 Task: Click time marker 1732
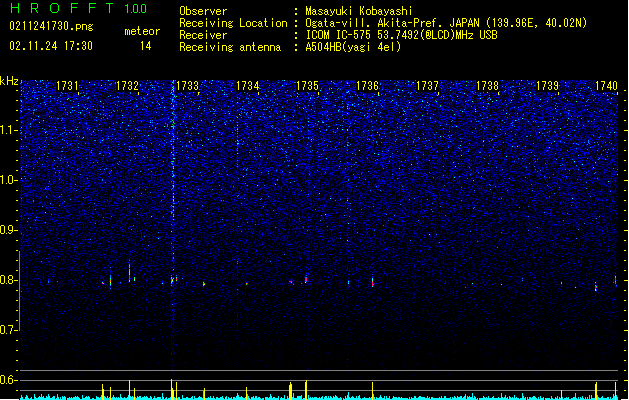(x=127, y=86)
